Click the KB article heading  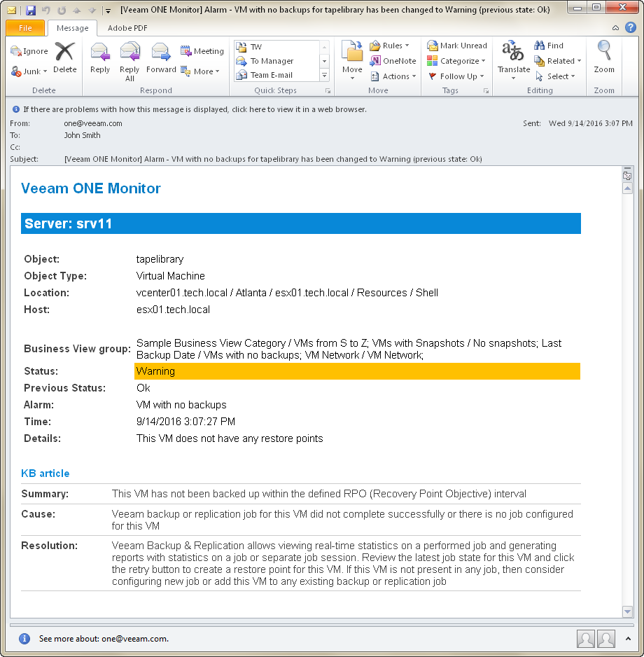point(45,473)
